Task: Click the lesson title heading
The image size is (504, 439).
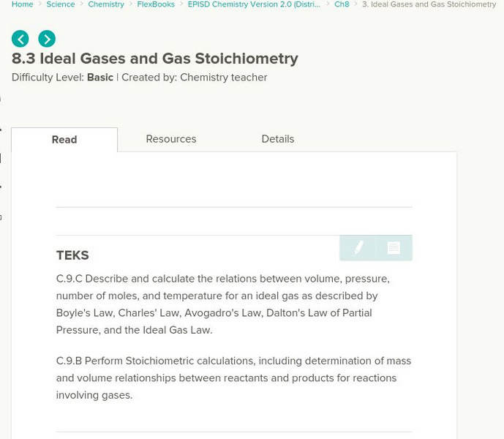Action: [155, 59]
